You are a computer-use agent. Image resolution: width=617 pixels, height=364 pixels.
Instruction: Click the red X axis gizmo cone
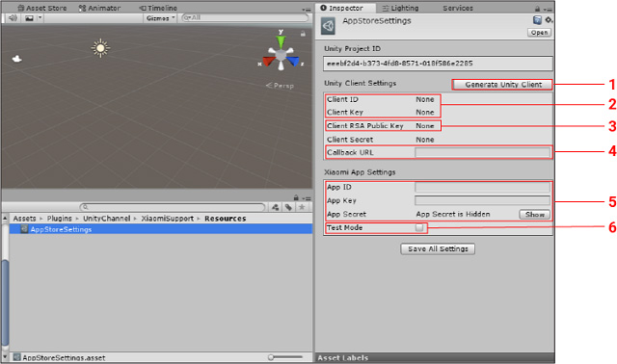[x=269, y=62]
